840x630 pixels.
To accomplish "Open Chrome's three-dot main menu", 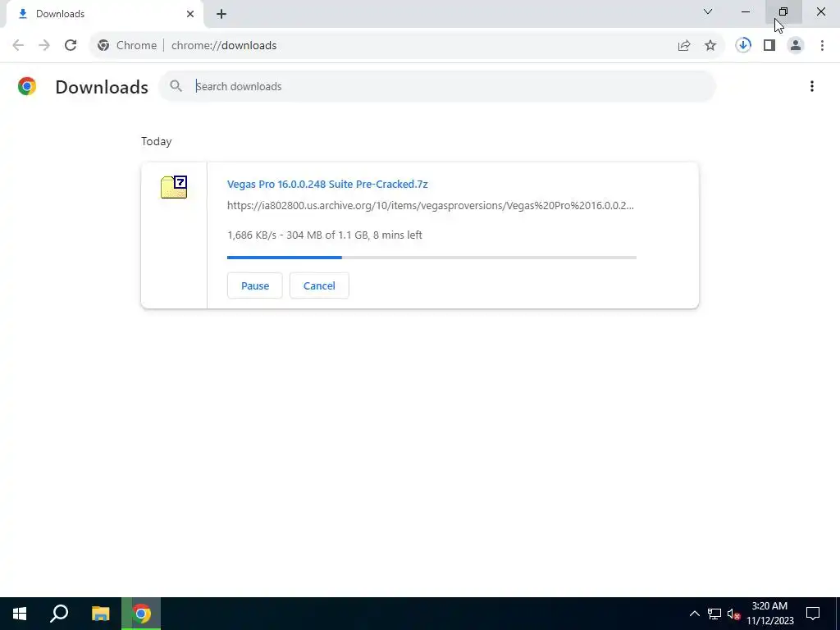I will [822, 46].
